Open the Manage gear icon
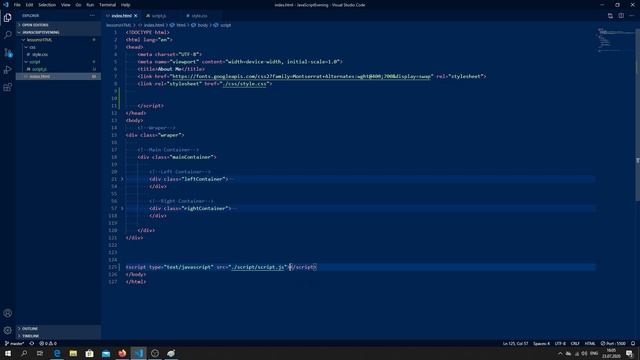 (x=7, y=330)
